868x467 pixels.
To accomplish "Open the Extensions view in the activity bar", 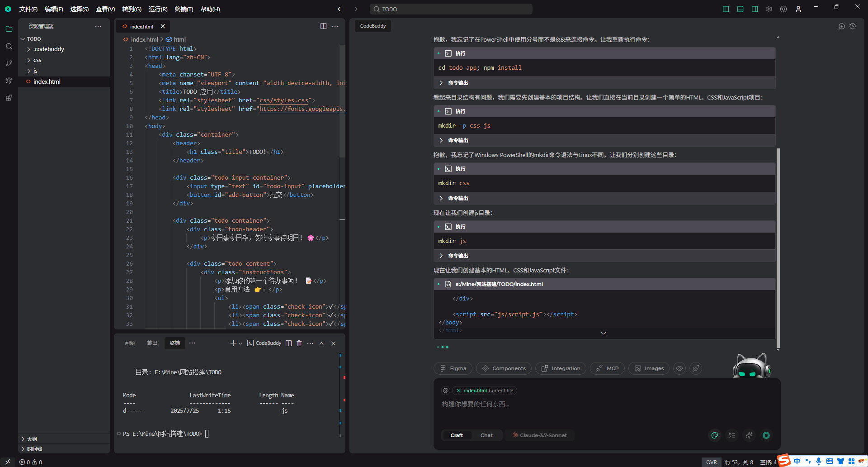I will click(x=9, y=98).
